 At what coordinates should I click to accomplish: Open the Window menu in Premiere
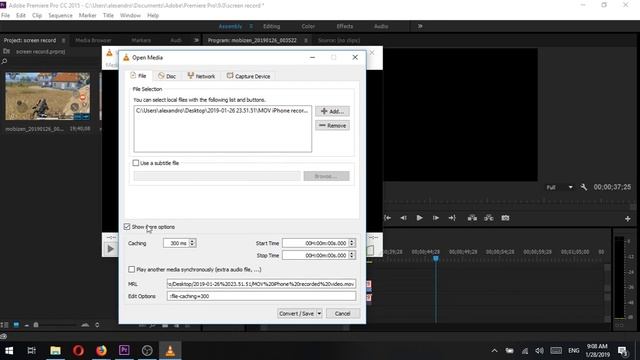coord(130,16)
